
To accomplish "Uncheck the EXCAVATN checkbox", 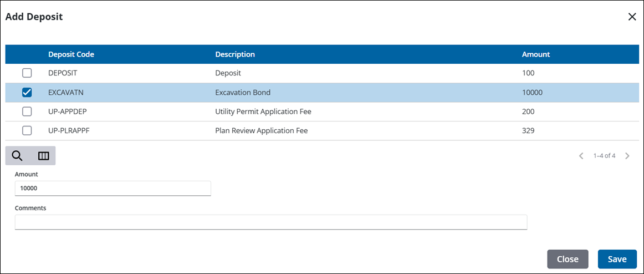I will click(x=27, y=93).
